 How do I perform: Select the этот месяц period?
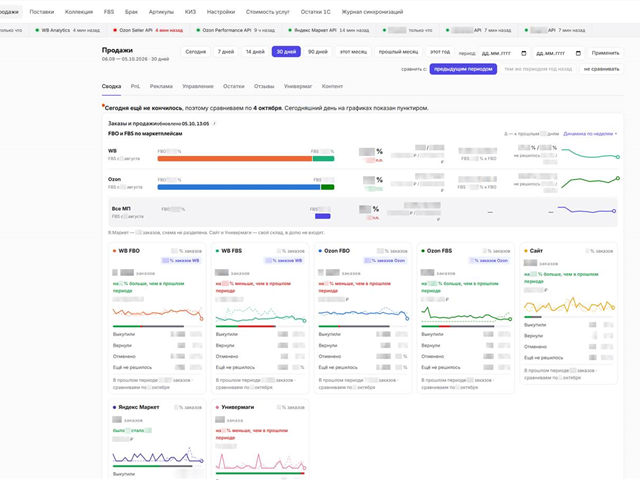click(x=353, y=52)
